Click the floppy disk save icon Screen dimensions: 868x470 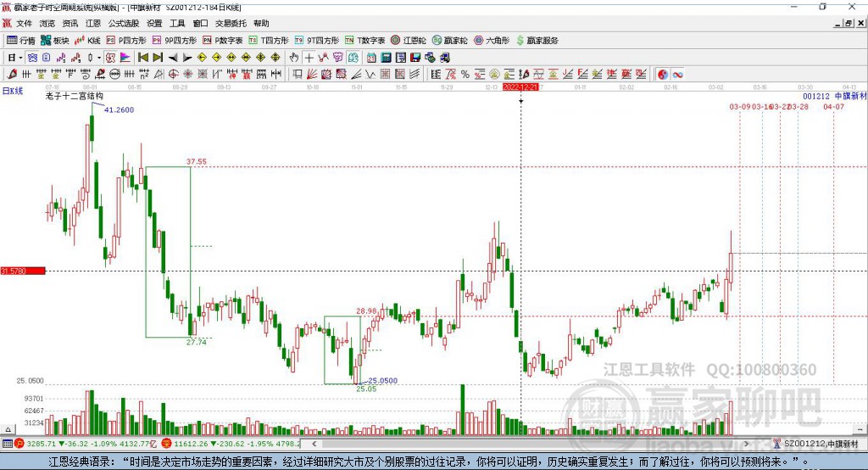click(415, 58)
